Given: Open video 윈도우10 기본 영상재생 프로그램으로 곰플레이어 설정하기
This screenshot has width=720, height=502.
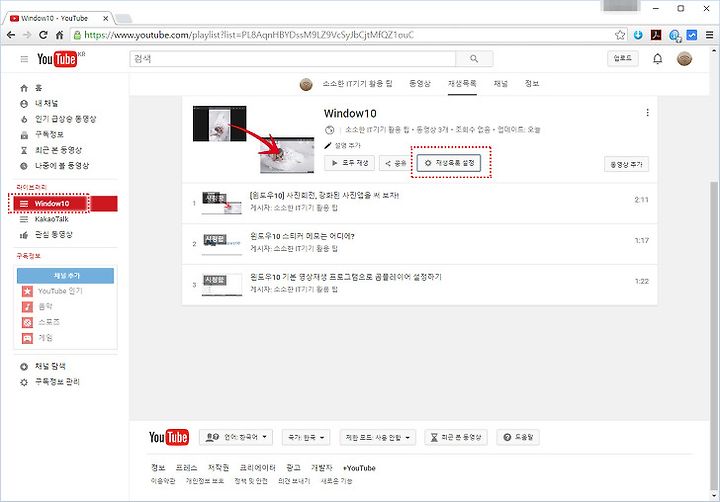Looking at the screenshot, I should click(x=346, y=277).
